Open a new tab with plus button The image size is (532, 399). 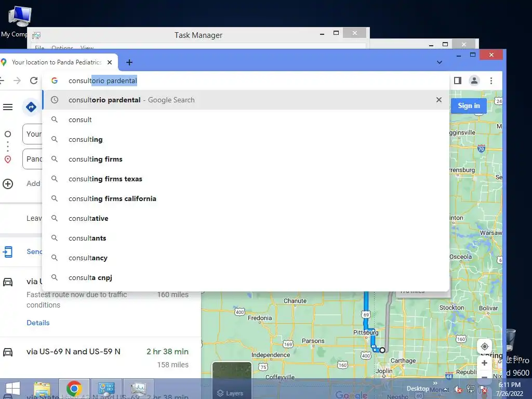(129, 62)
